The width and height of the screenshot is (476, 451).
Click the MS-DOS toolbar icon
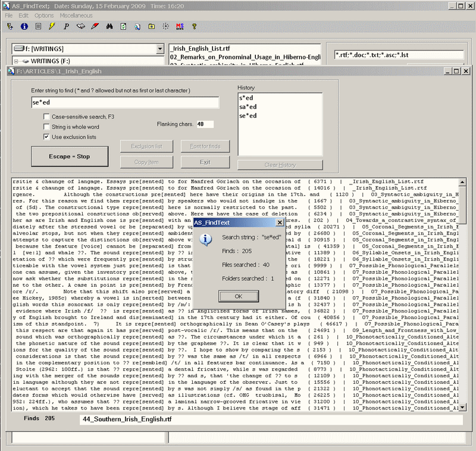pos(179,27)
